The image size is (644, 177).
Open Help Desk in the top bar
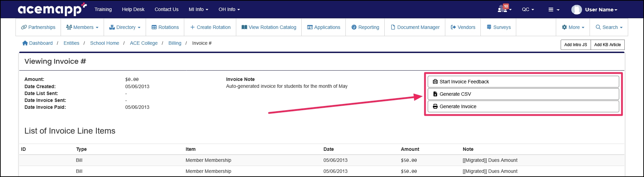[x=133, y=9]
